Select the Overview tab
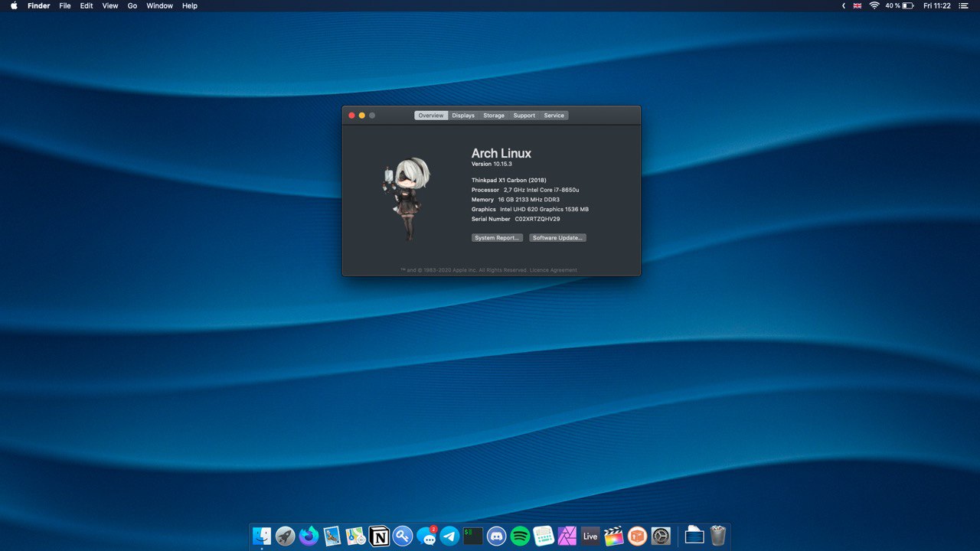Screen dimensions: 980x551 click(x=431, y=116)
